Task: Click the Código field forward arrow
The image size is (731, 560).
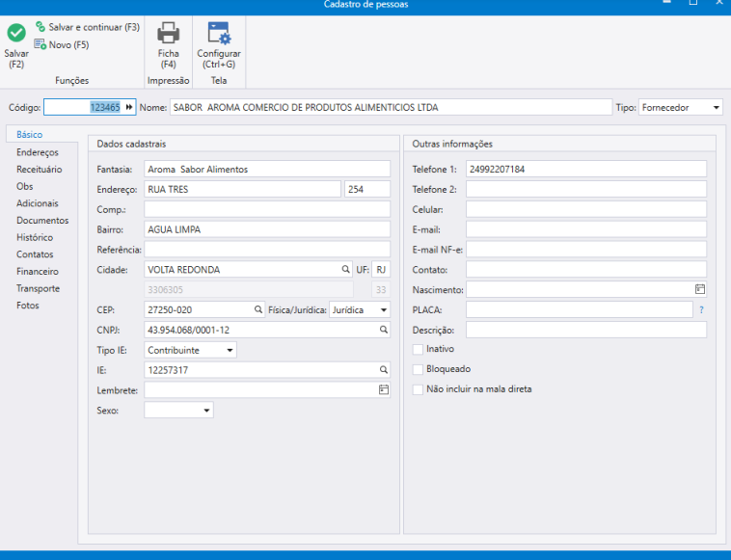Action: click(129, 107)
